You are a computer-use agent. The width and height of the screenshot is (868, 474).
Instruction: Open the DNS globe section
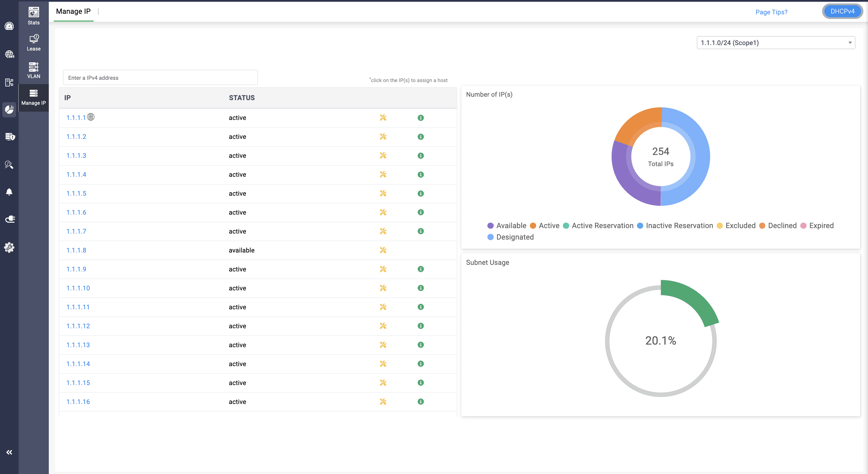10,54
